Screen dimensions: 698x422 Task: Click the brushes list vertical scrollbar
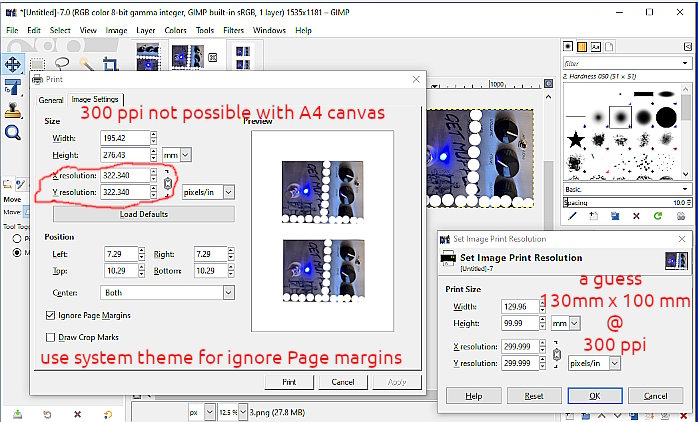pyautogui.click(x=686, y=131)
